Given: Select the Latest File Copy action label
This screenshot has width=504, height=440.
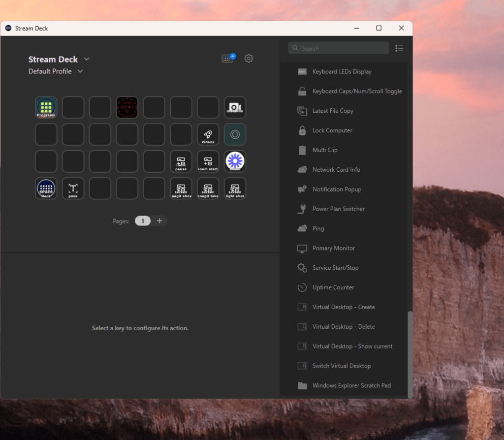Looking at the screenshot, I should click(x=333, y=111).
